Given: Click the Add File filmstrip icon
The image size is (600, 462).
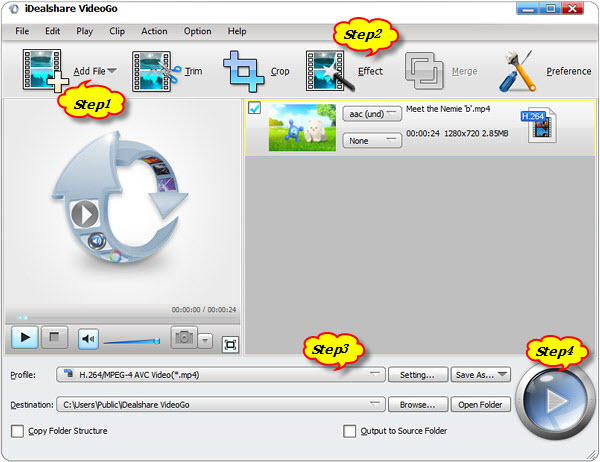Looking at the screenshot, I should click(45, 70).
